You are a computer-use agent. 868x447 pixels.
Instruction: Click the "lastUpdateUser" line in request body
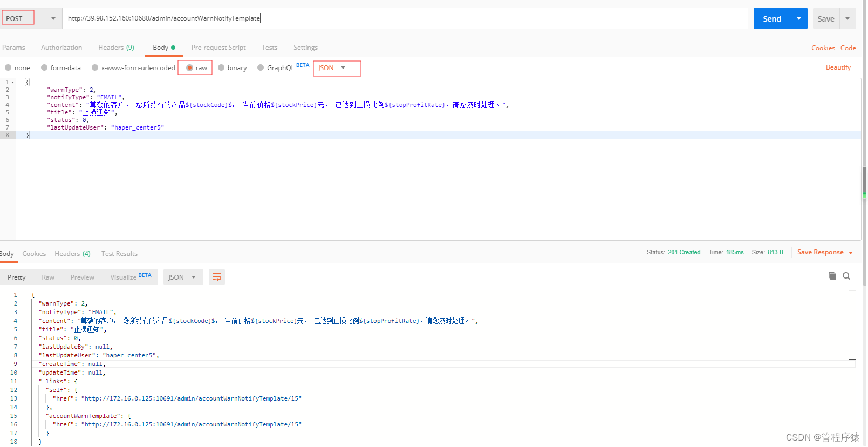click(x=105, y=127)
